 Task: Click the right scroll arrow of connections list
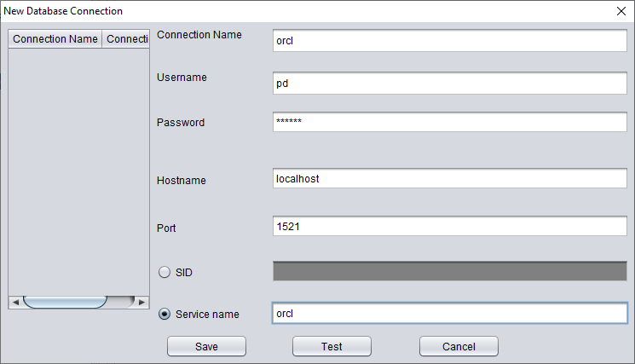pyautogui.click(x=141, y=302)
